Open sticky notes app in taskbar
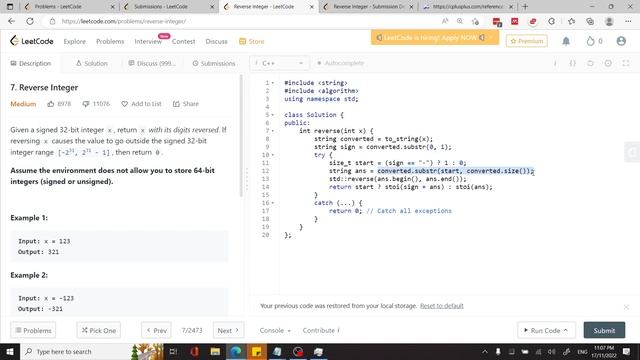640x360 pixels. (x=257, y=351)
